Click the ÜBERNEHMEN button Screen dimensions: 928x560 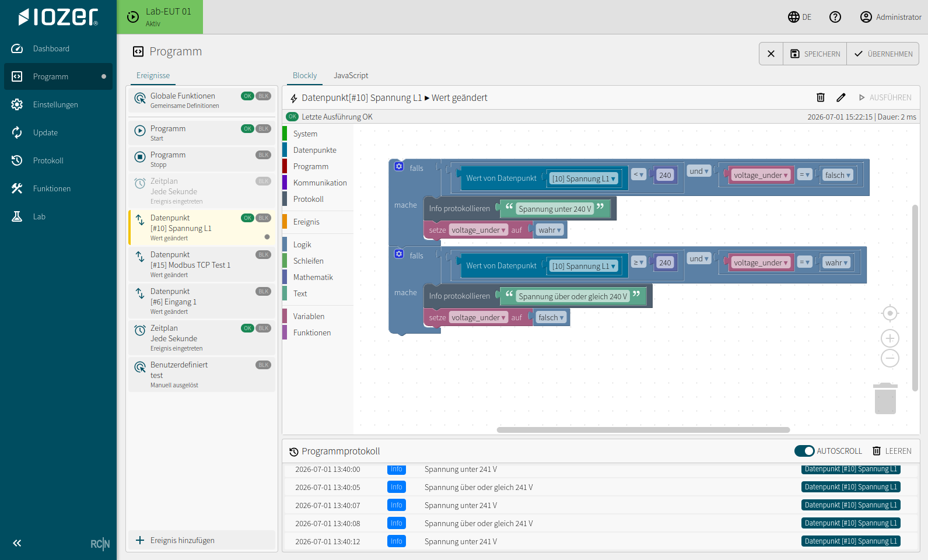pyautogui.click(x=883, y=54)
